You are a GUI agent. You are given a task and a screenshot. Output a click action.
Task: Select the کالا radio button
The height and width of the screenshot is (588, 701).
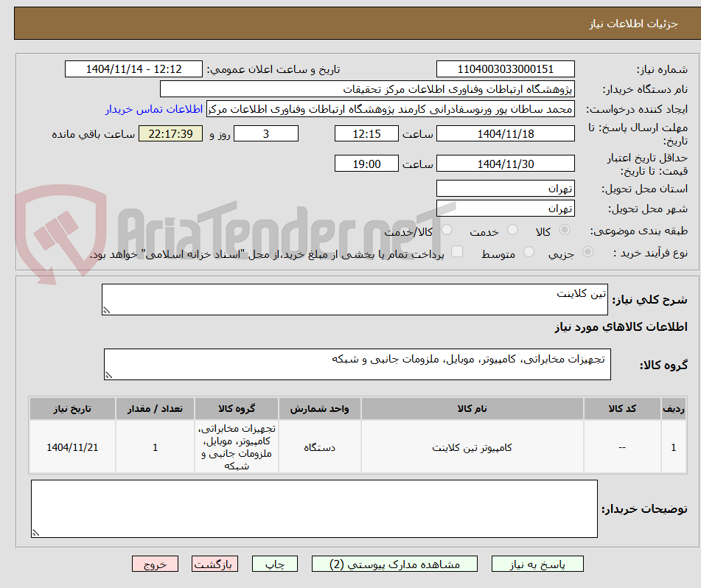click(565, 230)
